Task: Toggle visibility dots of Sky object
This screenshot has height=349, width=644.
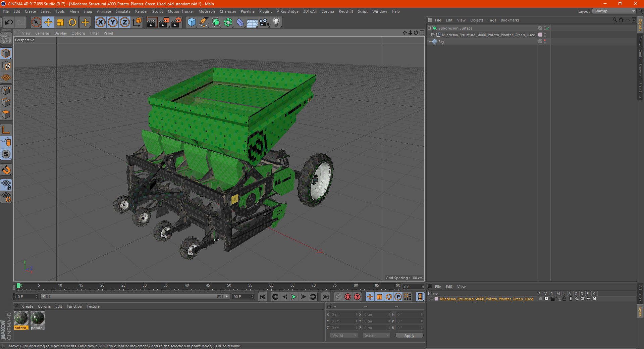Action: (x=545, y=41)
